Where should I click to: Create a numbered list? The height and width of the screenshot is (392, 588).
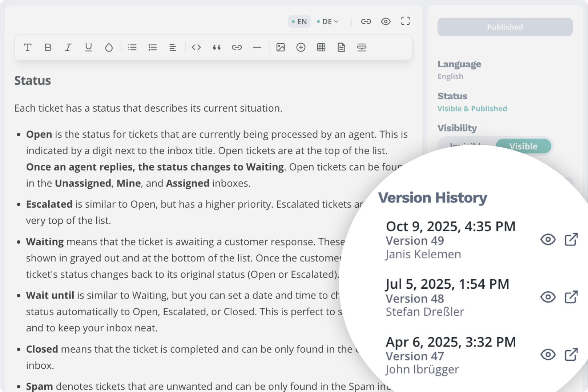[x=153, y=47]
